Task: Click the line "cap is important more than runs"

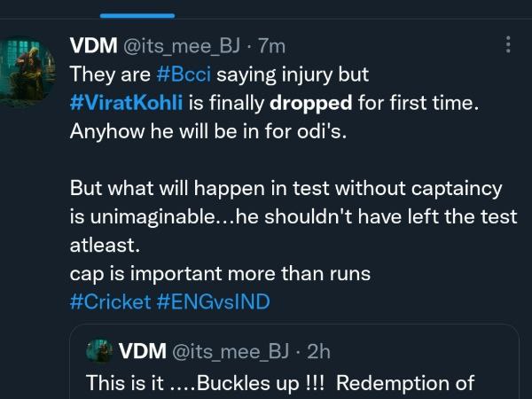Action: pyautogui.click(x=220, y=274)
